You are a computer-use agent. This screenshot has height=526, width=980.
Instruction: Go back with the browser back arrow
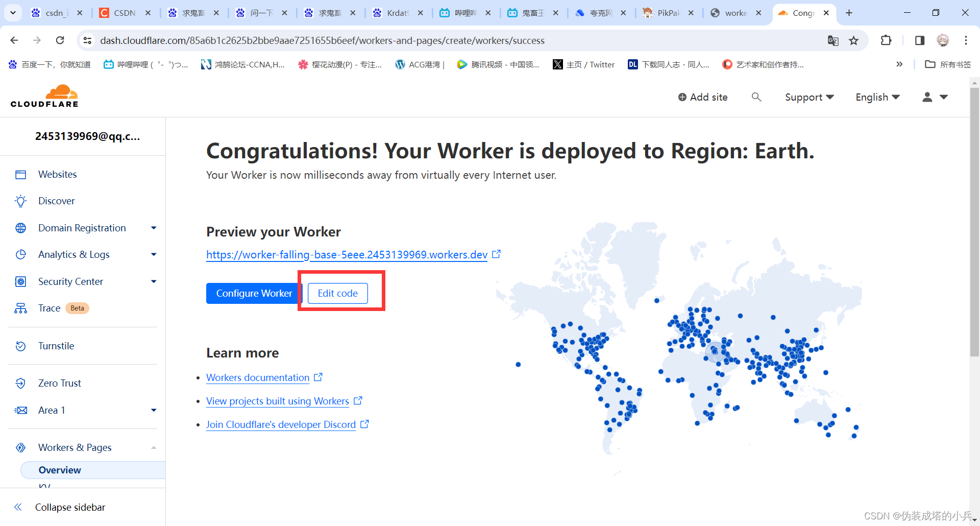point(14,40)
